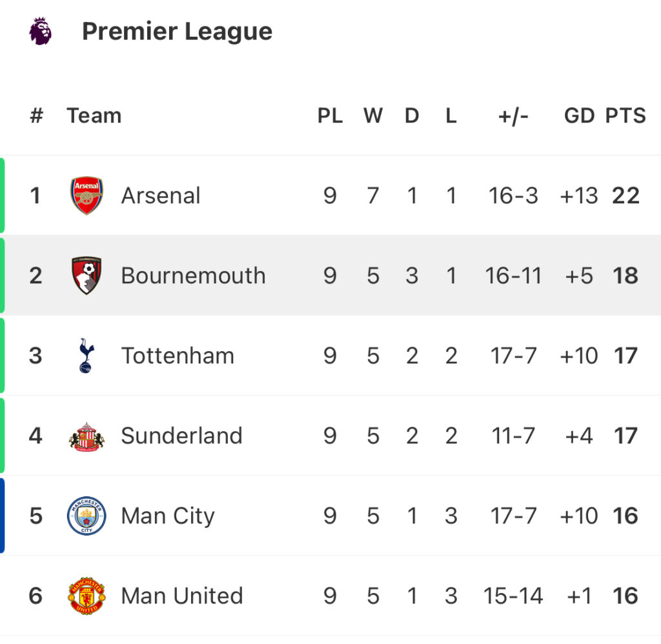Open the Premier League title
Image resolution: width=661 pixels, height=644 pixels.
(x=177, y=31)
